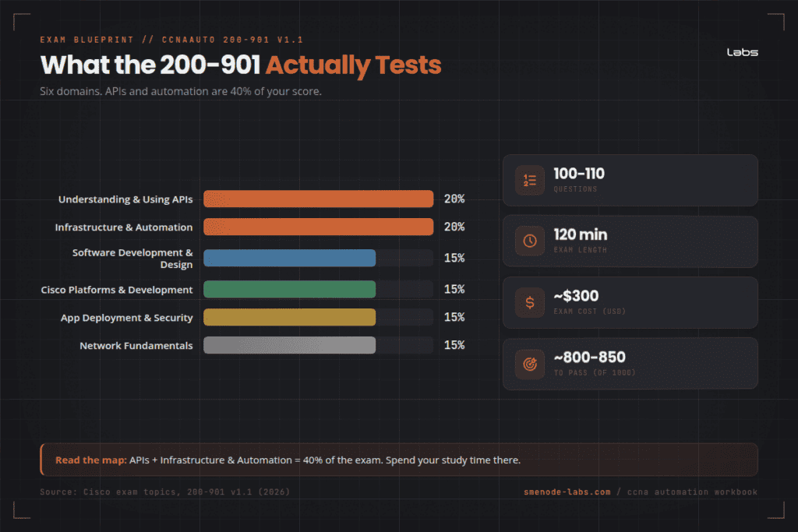Click the 'Read the map:' callout text
Screen dimensions: 798x532
[x=90, y=460]
